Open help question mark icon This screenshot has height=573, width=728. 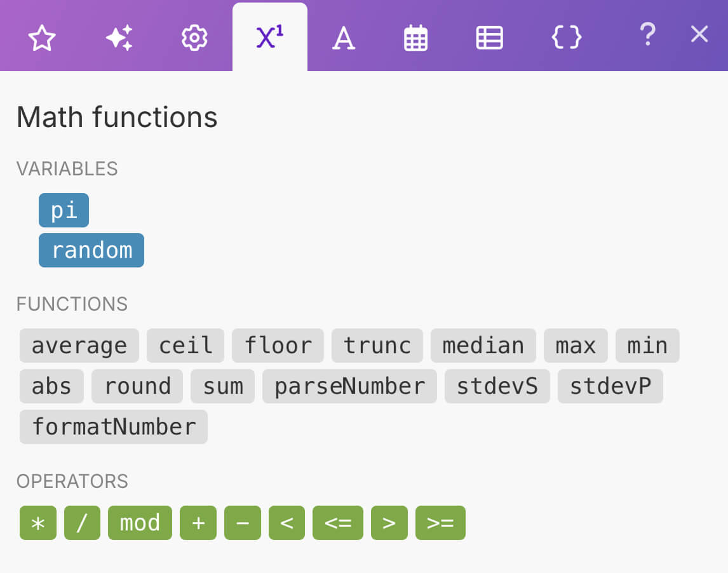click(x=648, y=34)
